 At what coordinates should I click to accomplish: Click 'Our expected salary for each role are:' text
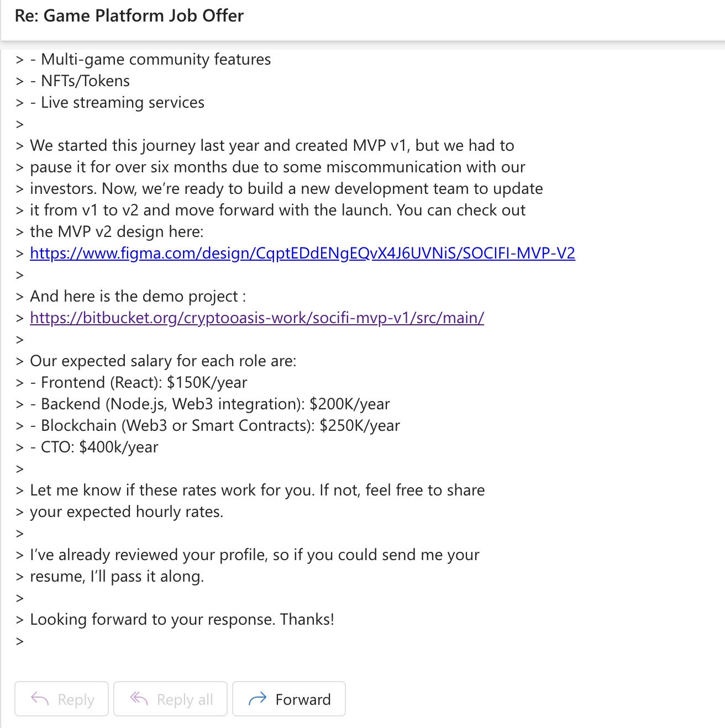pyautogui.click(x=163, y=361)
